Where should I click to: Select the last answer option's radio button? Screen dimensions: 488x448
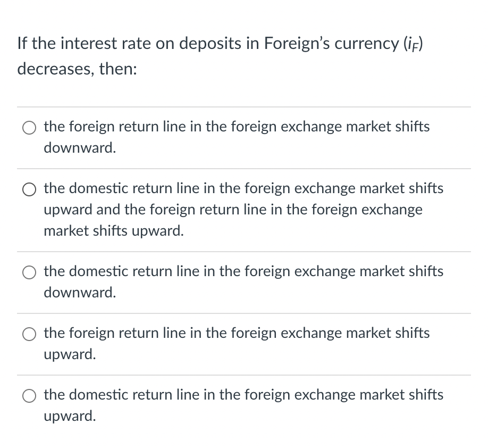[29, 396]
